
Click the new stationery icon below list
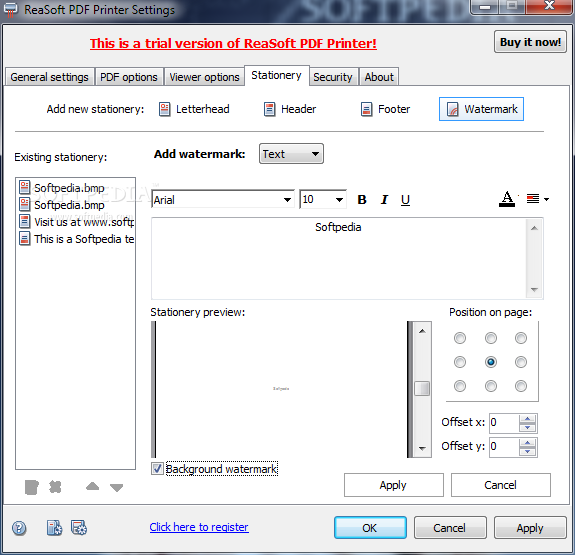32,487
